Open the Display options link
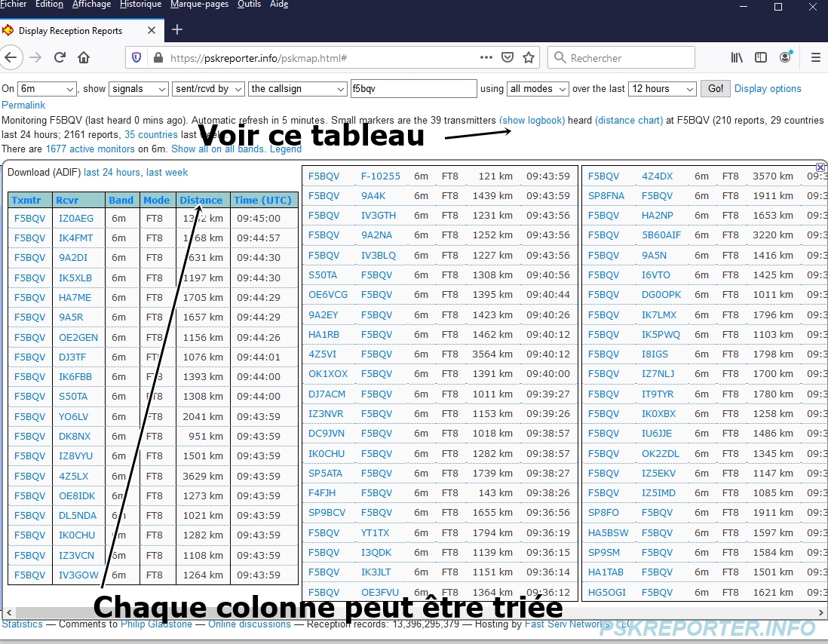The height and width of the screenshot is (644, 828). 767,89
